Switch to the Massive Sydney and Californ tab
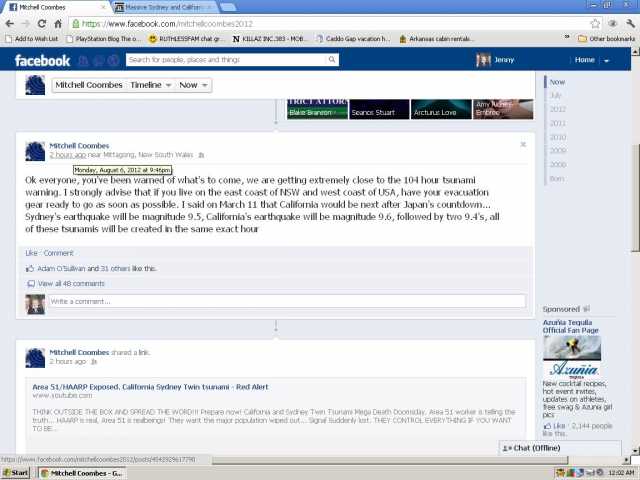 click(x=163, y=7)
